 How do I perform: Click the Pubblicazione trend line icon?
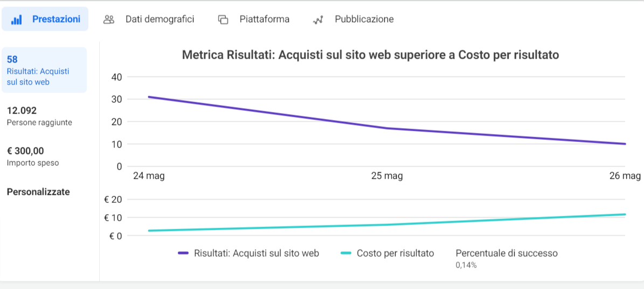pyautogui.click(x=317, y=20)
